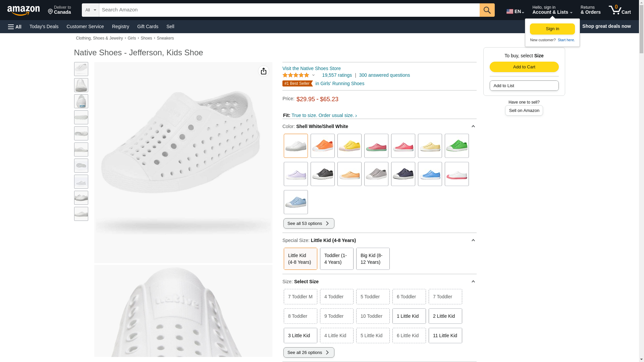Viewport: 644px width, 362px height.
Task: Click the Add to Cart button
Action: [524, 67]
